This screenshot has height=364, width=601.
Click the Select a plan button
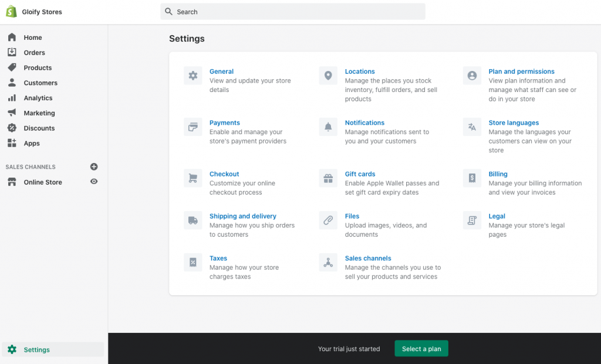(421, 349)
